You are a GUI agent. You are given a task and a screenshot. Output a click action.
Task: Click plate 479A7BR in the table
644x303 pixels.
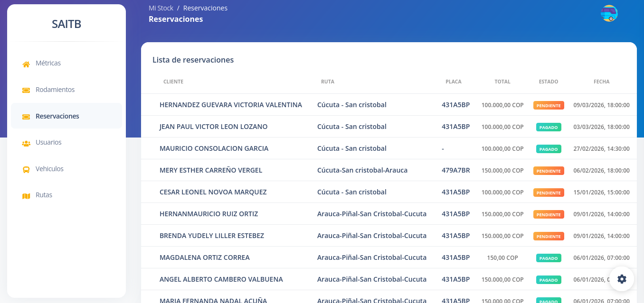pyautogui.click(x=455, y=170)
